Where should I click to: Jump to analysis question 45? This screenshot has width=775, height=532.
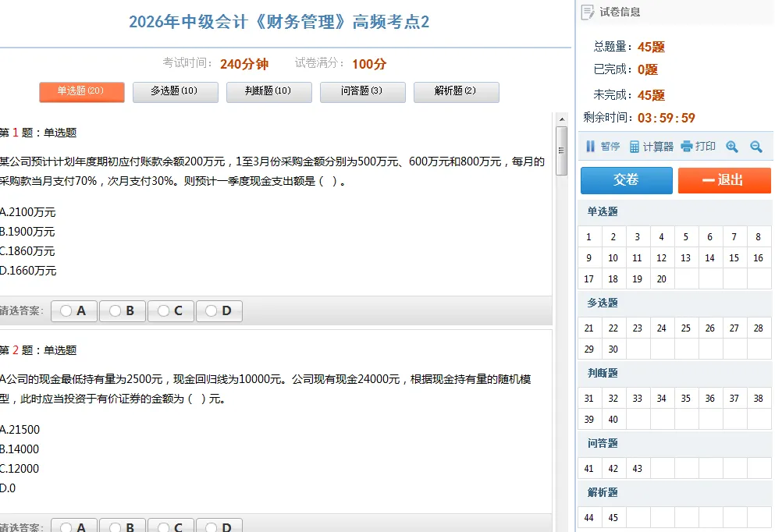(x=613, y=518)
